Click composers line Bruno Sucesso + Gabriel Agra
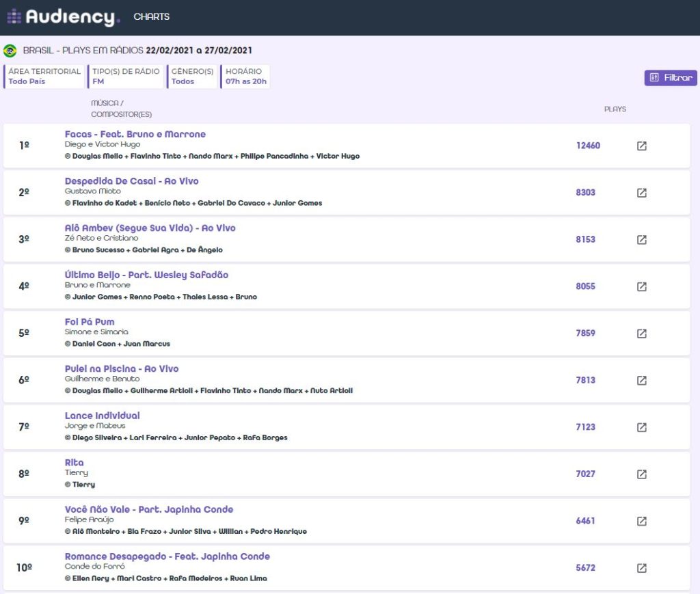Screen dimensions: 700x594 click(144, 250)
